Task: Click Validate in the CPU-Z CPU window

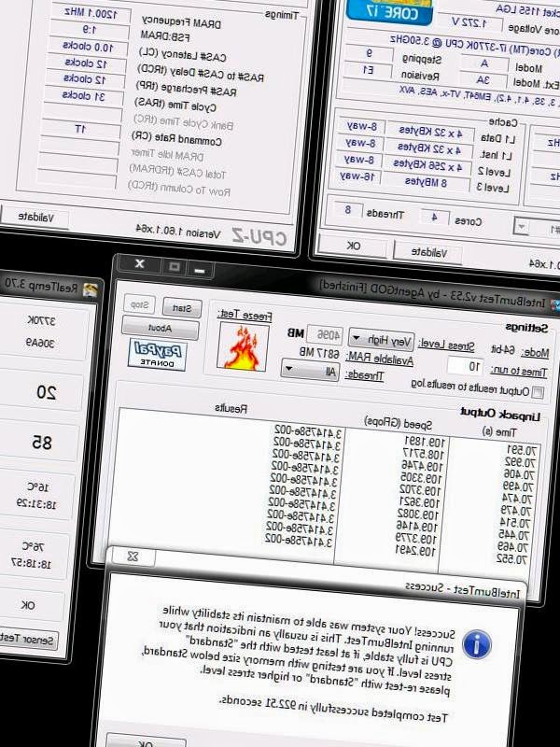Action: click(427, 252)
